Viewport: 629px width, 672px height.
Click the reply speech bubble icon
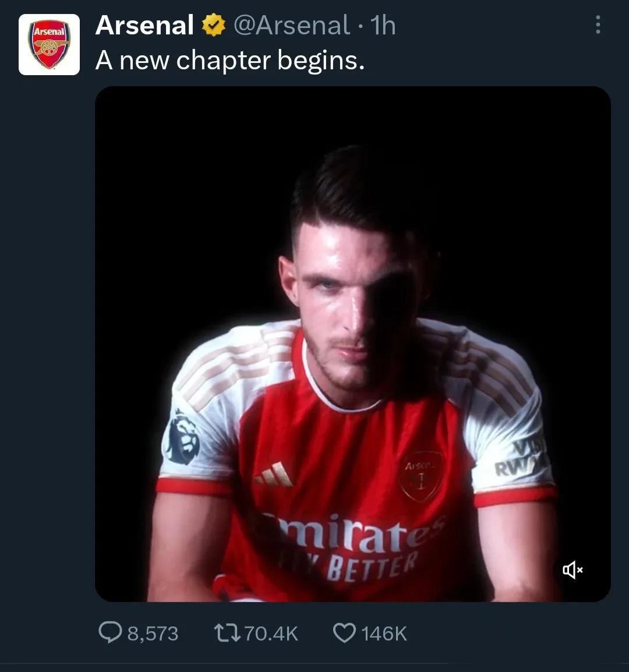tap(111, 633)
